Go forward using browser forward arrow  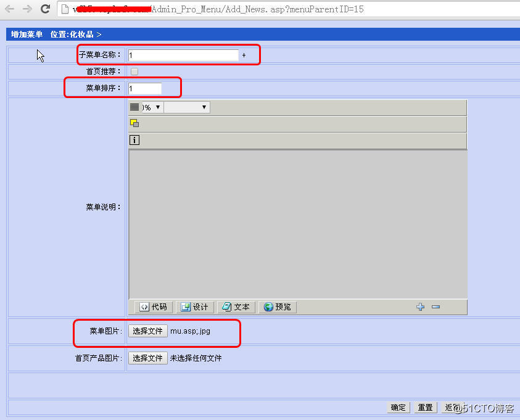click(27, 9)
